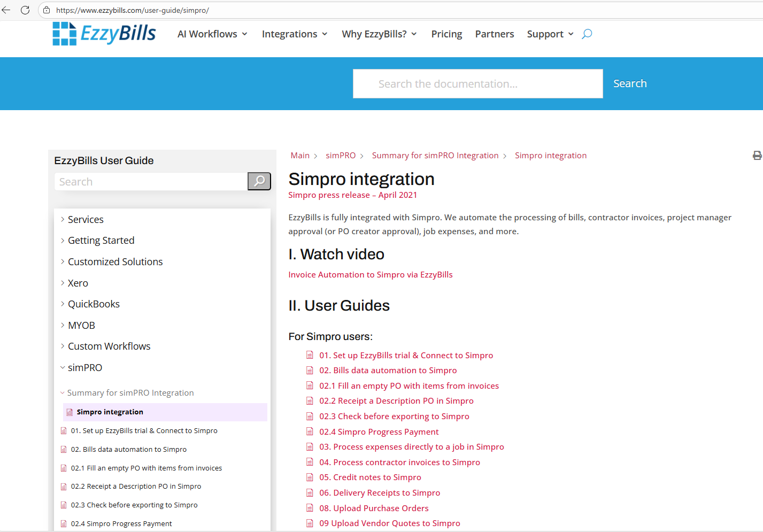Click the Search button in the blue banner

(630, 83)
